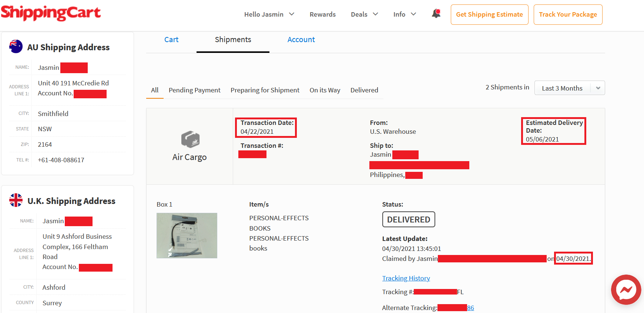Click the Ashford city value
Screen dimensions: 644x313
click(x=54, y=288)
